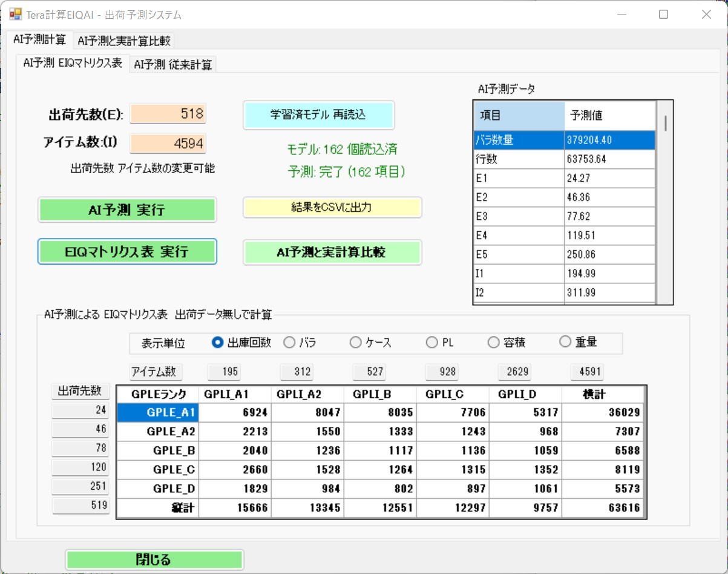Click grand total cell 63616
Image resolution: width=728 pixels, height=574 pixels.
(x=603, y=508)
